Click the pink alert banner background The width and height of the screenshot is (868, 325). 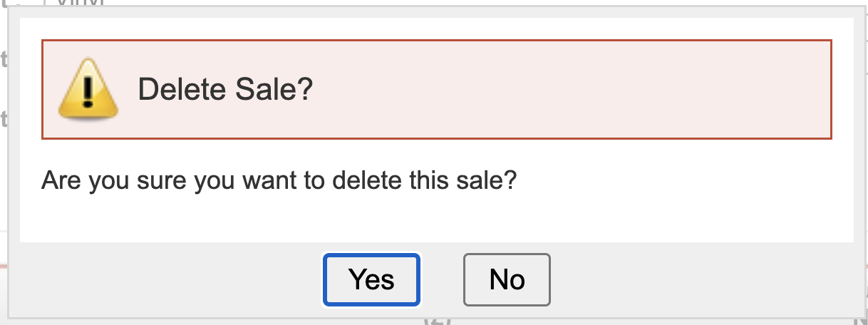570,90
